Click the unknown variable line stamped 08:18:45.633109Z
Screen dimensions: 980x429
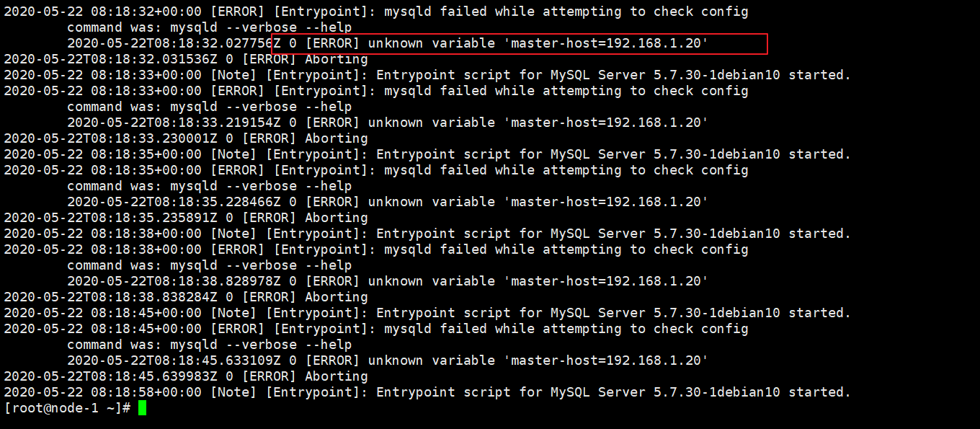point(388,361)
